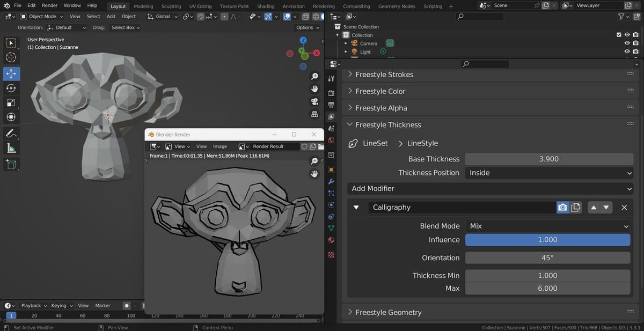644x331 pixels.
Task: Click the Blender logo menu icon
Action: pyautogui.click(x=5, y=5)
